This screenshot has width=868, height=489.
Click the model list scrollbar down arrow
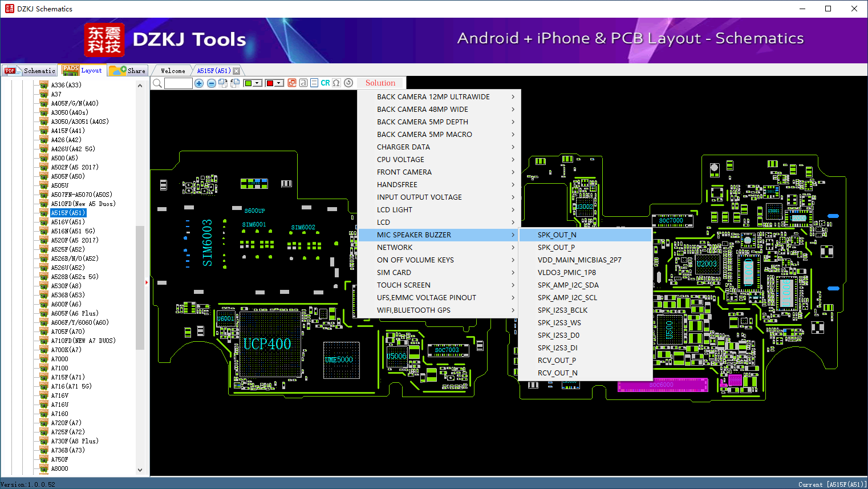tap(140, 470)
